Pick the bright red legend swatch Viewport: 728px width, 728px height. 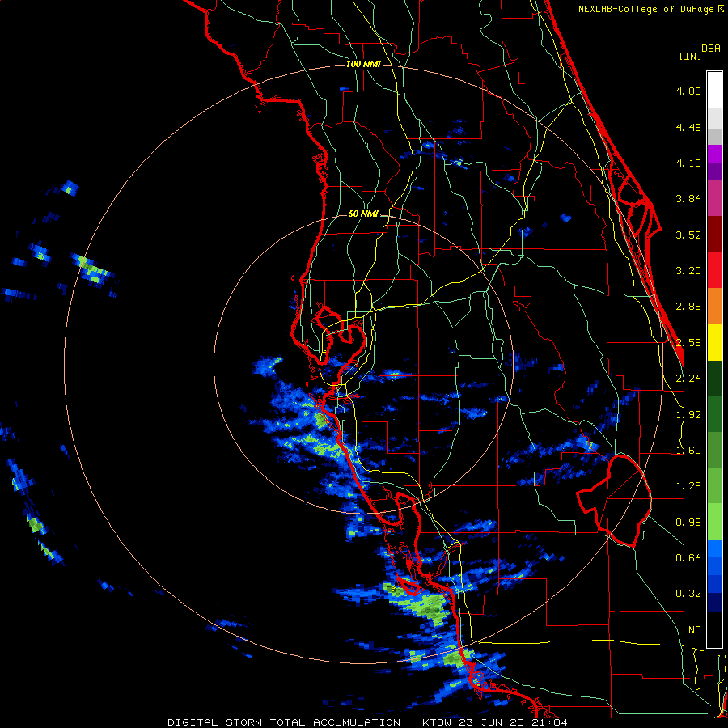pos(714,270)
